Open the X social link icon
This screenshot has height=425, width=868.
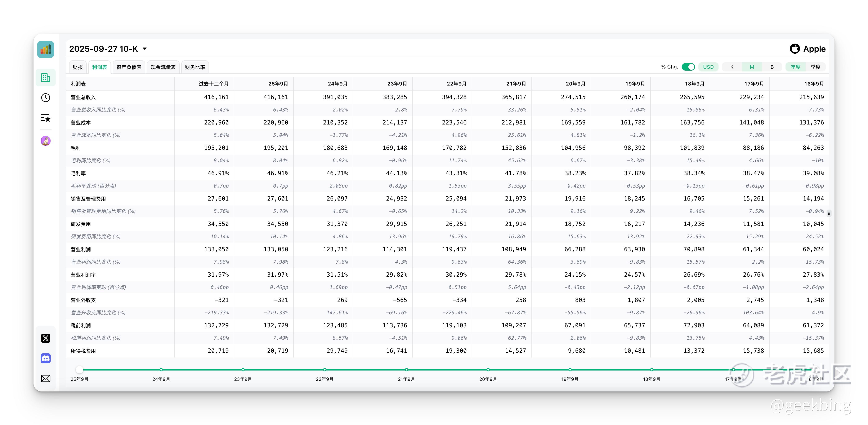click(45, 338)
